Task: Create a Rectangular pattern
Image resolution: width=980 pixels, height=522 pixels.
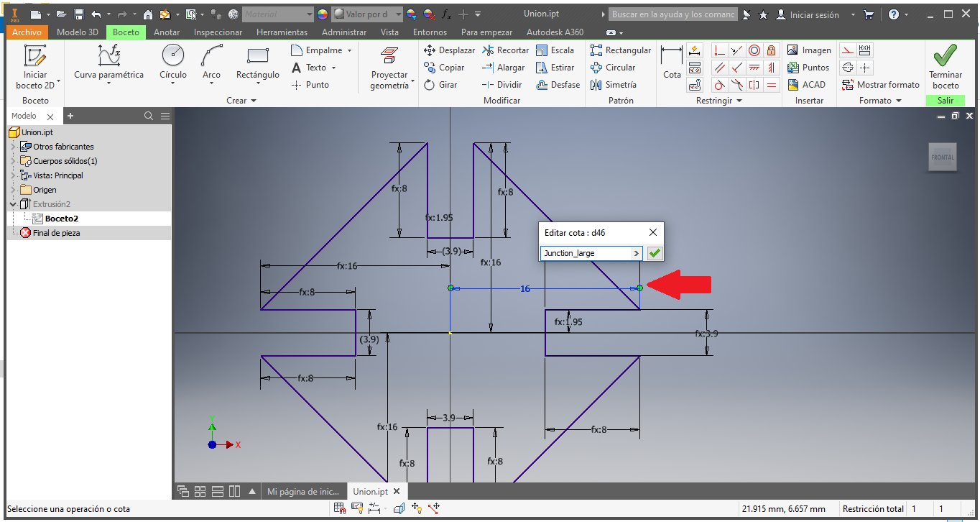Action: 620,50
